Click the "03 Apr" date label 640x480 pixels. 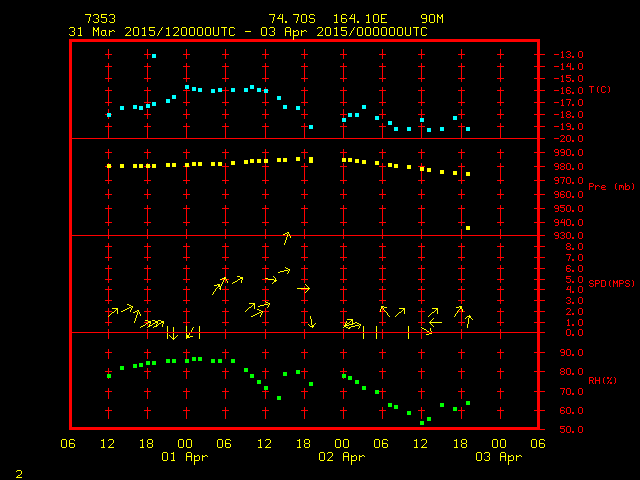click(499, 457)
